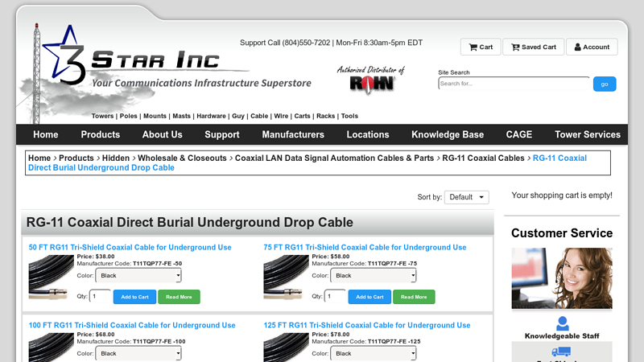Click the 75 FT cable product thumbnail
The height and width of the screenshot is (362, 644).
tap(287, 277)
